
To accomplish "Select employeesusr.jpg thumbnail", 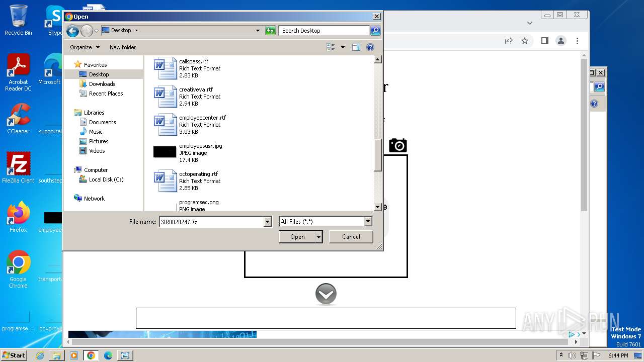I will [x=165, y=152].
